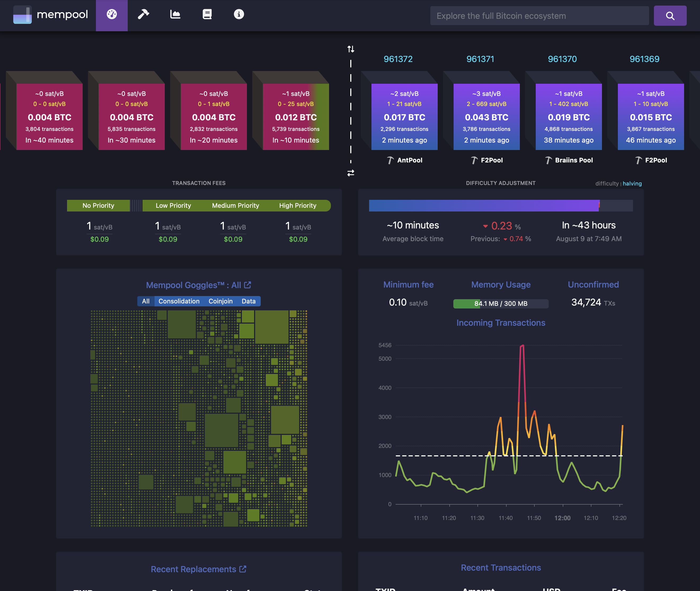The width and height of the screenshot is (700, 591).
Task: Open the mempool block in ~30 minutes
Action: 132,117
